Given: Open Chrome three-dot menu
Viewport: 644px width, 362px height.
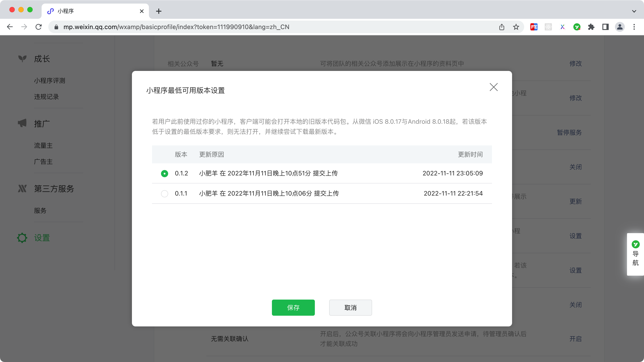Looking at the screenshot, I should click(634, 27).
